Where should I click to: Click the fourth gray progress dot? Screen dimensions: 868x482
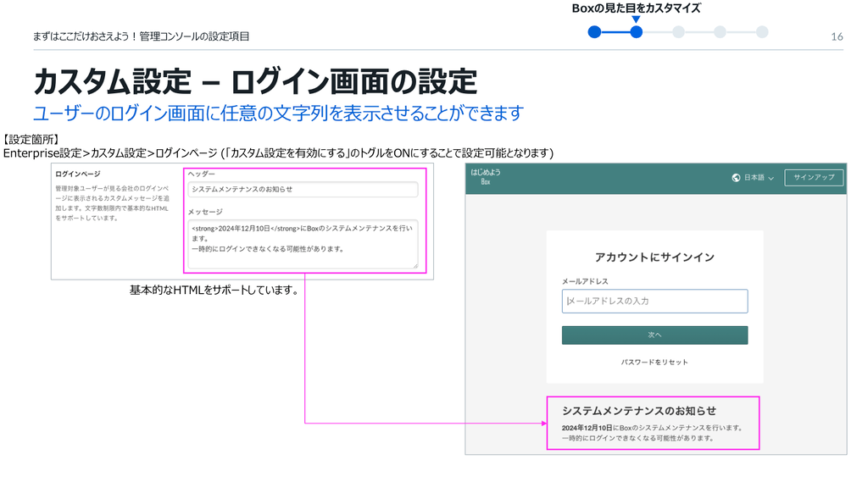720,32
